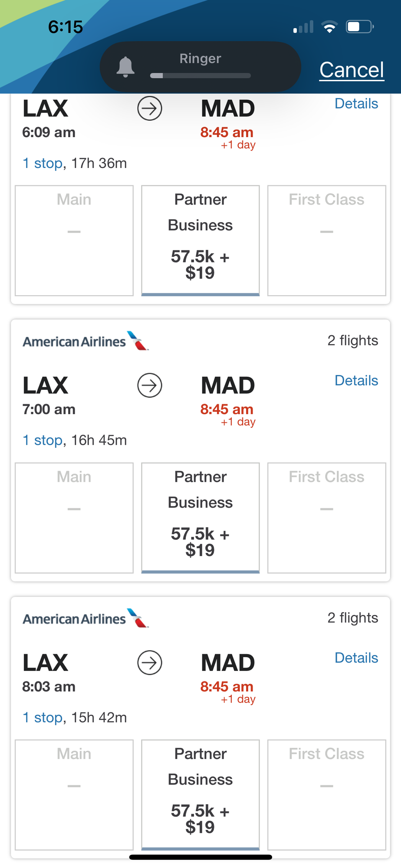Tap the battery status icon
This screenshot has height=868, width=401.
(359, 27)
